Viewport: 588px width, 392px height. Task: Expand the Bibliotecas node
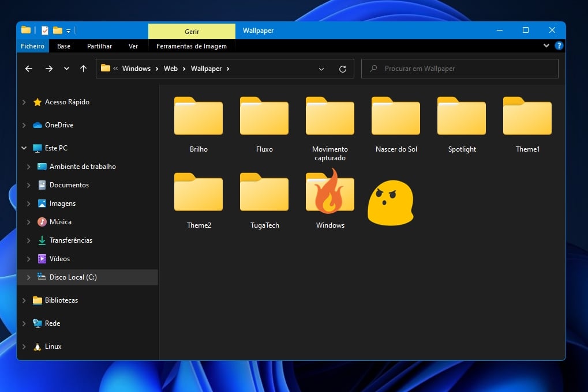[24, 300]
